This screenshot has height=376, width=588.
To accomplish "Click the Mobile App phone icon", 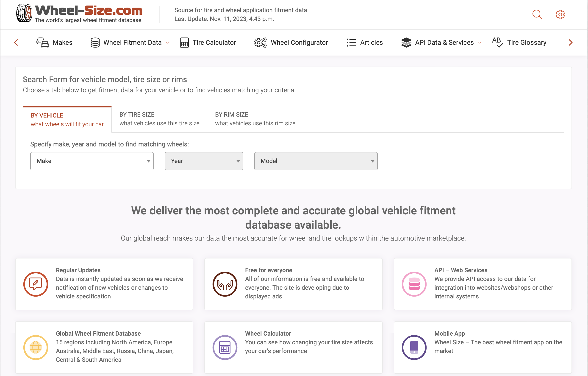I will point(414,347).
